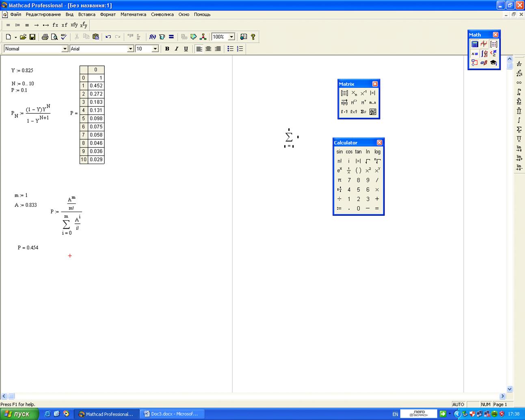
Task: Insert matrix determinant operator from Matrix palette
Action: pyautogui.click(x=373, y=93)
